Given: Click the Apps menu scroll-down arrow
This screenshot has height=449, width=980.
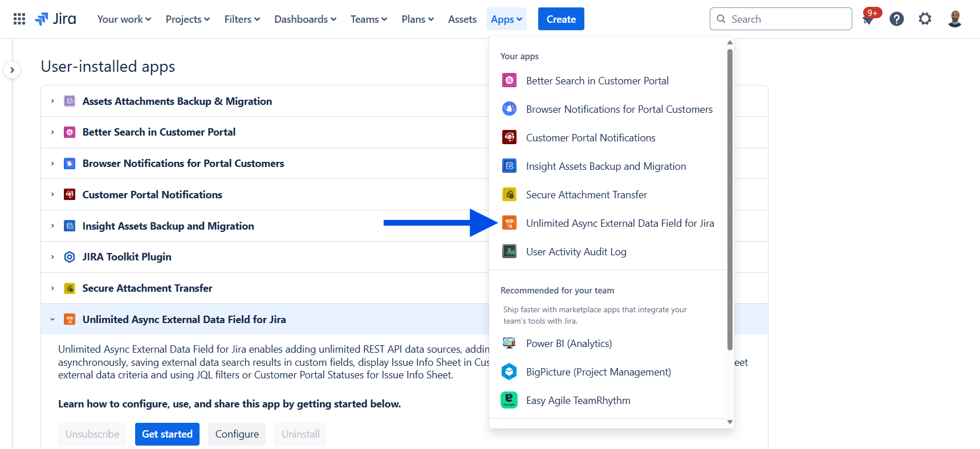Looking at the screenshot, I should tap(730, 422).
